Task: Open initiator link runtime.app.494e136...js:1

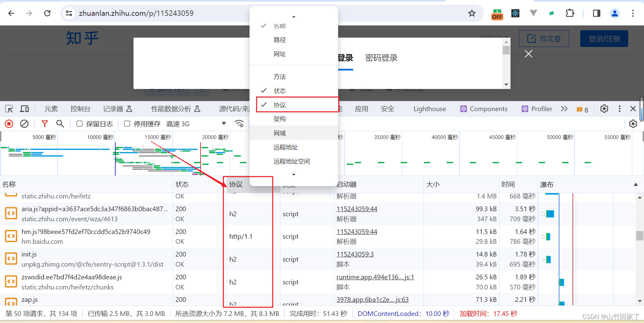Action: click(x=375, y=277)
